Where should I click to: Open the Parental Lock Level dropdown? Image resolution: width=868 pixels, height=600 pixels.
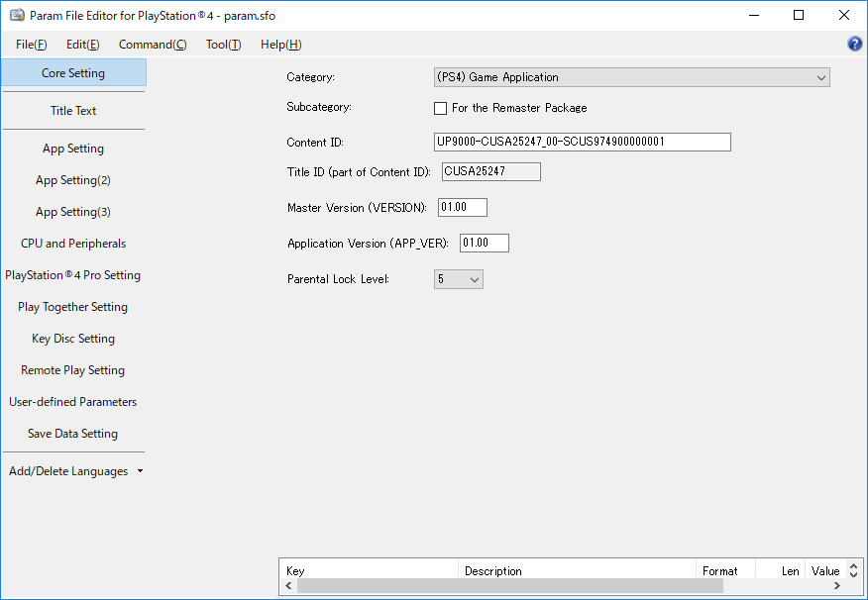click(459, 279)
